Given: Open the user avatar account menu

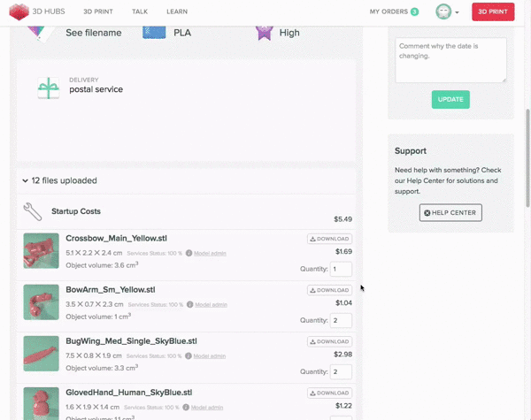Looking at the screenshot, I should point(443,12).
